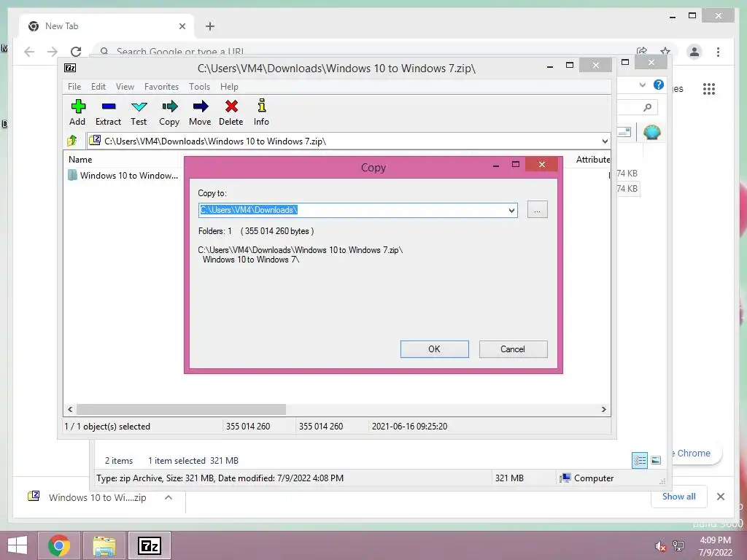Cancel the Copy dialog

(x=513, y=349)
